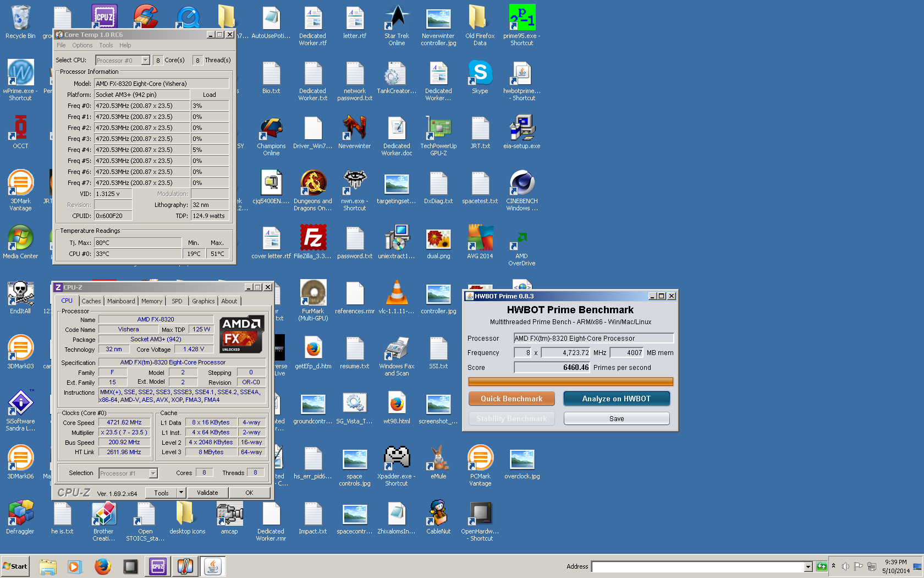
Task: Open Tools menu in Core Temp
Action: [x=106, y=45]
